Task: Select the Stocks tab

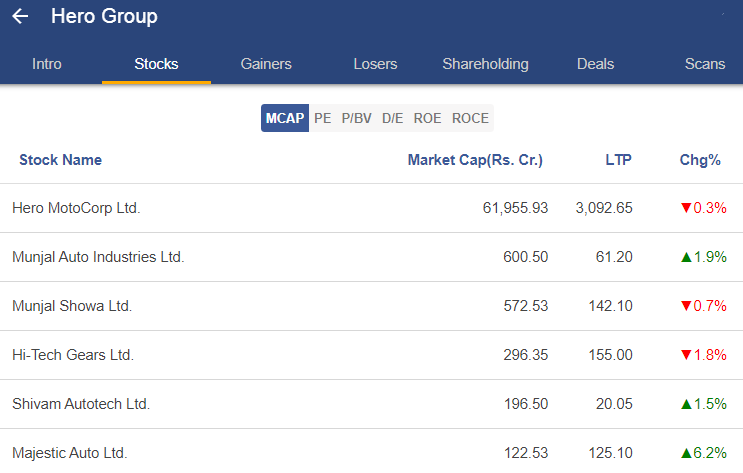Action: 156,64
